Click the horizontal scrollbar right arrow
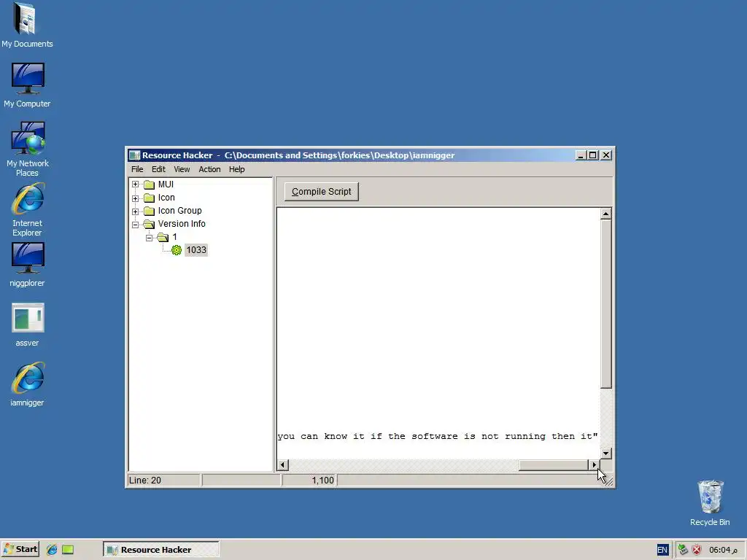Screen dimensions: 747x560 [x=594, y=464]
